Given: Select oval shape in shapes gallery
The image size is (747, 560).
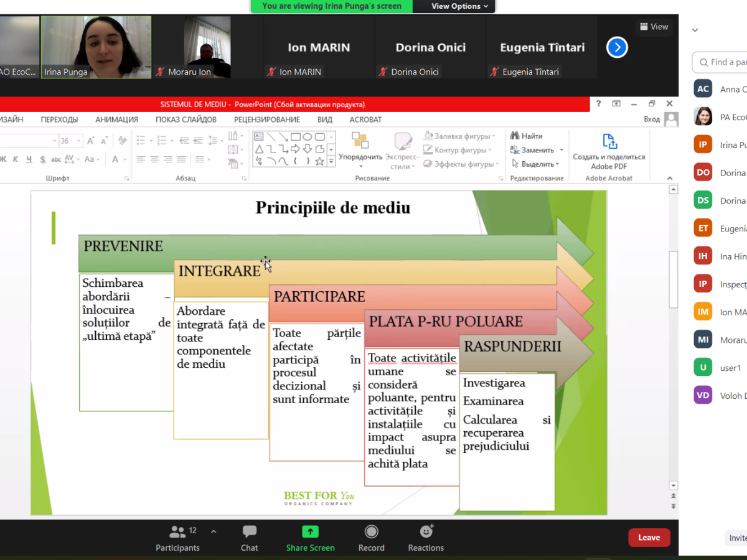Looking at the screenshot, I should 308,137.
